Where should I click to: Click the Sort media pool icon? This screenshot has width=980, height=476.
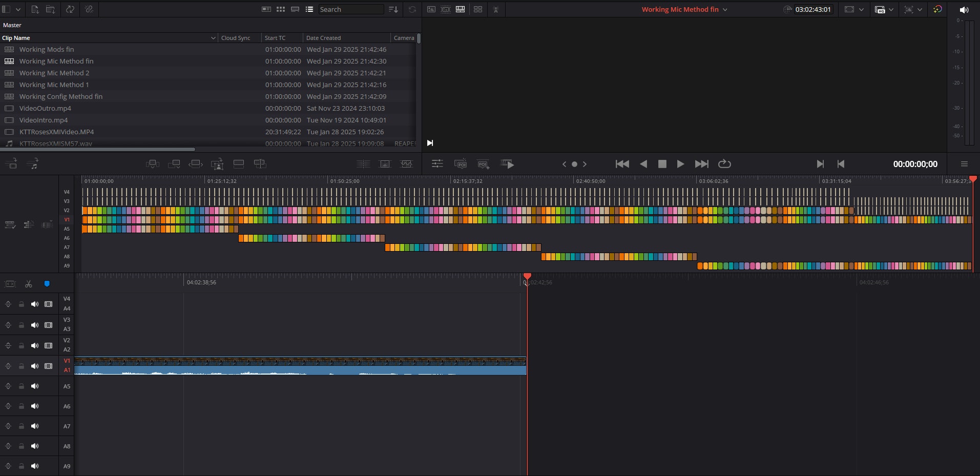tap(393, 9)
